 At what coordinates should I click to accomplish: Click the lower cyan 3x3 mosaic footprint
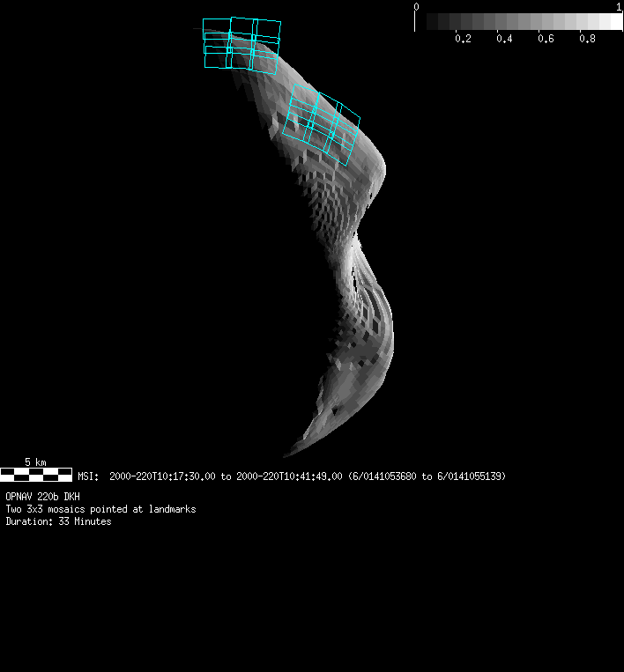(x=321, y=125)
